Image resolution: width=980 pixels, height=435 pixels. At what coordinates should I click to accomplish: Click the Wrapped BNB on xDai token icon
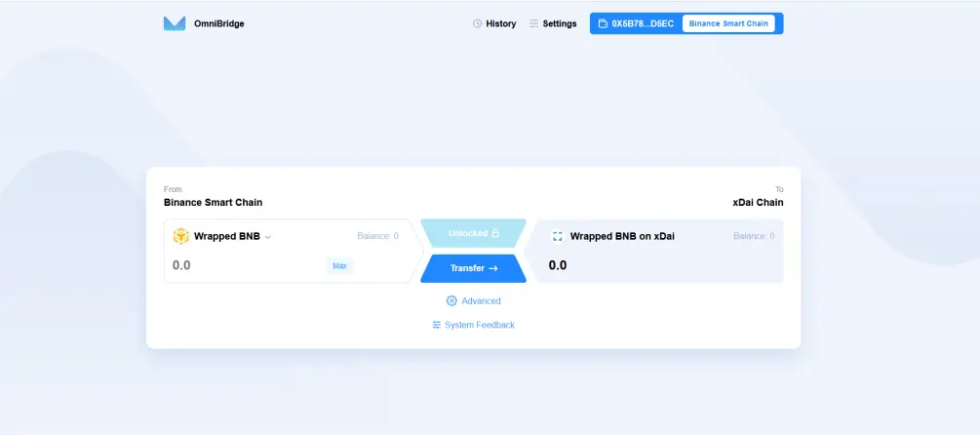(557, 236)
